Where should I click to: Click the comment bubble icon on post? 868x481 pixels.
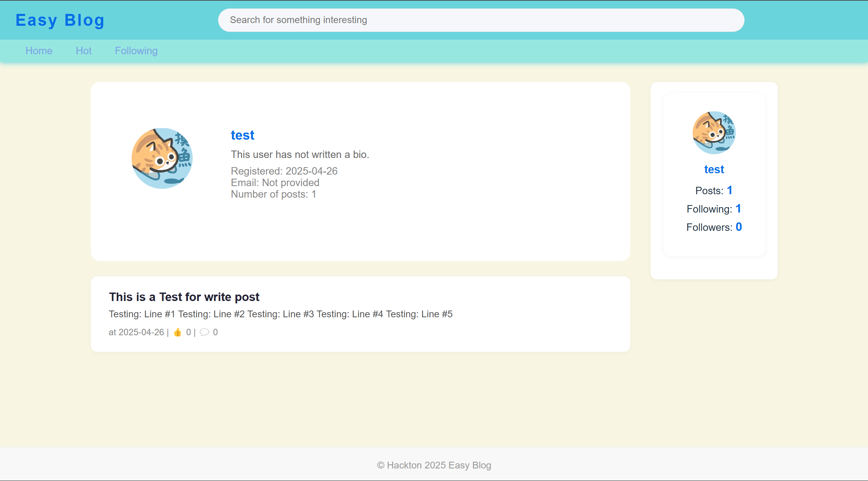click(204, 332)
